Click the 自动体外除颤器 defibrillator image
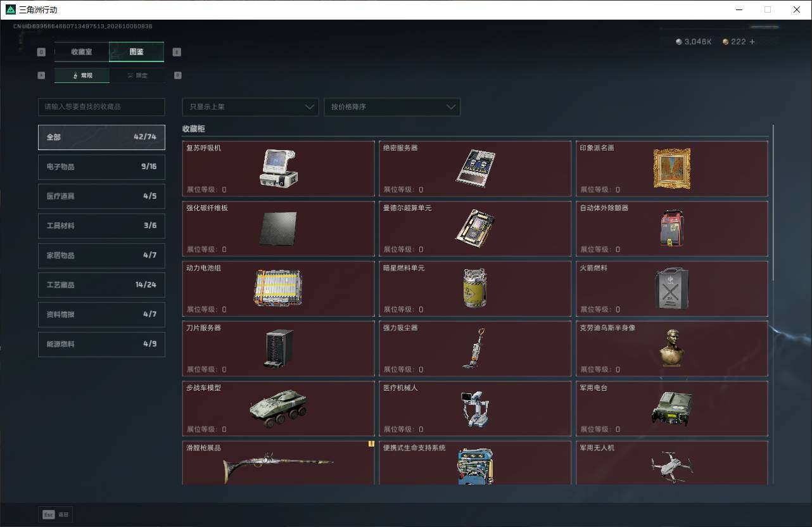This screenshot has height=527, width=812. [672, 228]
